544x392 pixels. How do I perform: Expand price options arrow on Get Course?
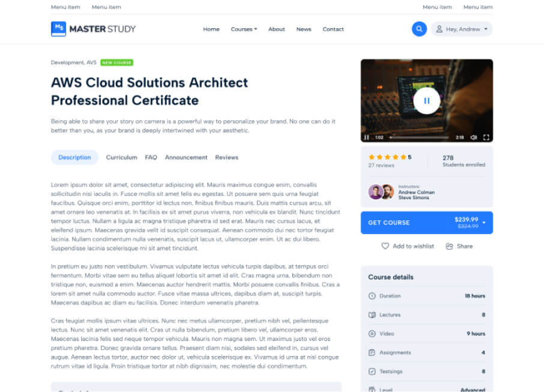(484, 223)
